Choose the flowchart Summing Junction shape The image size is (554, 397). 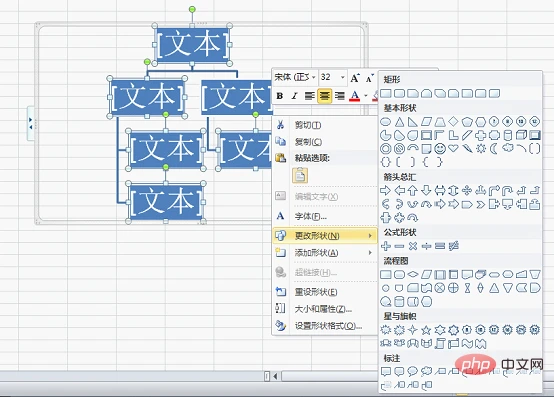(440, 288)
